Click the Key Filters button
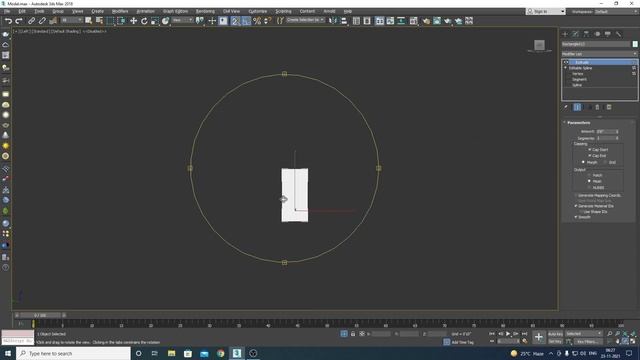 point(588,341)
